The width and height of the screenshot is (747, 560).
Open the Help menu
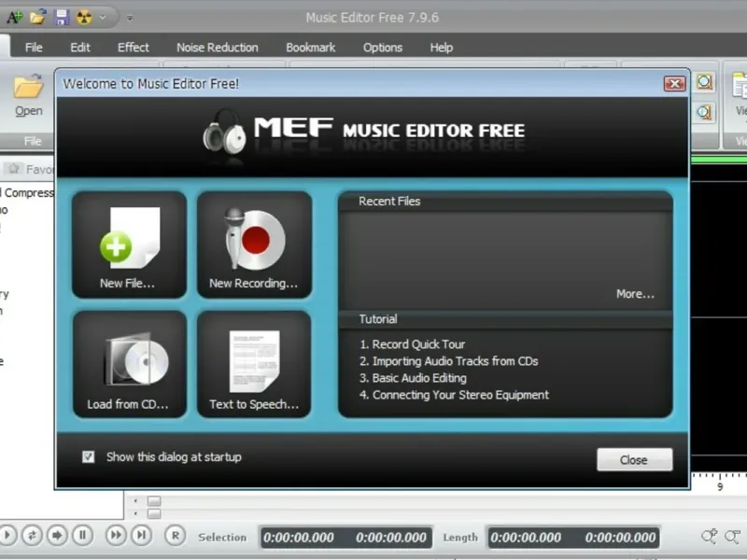point(441,48)
